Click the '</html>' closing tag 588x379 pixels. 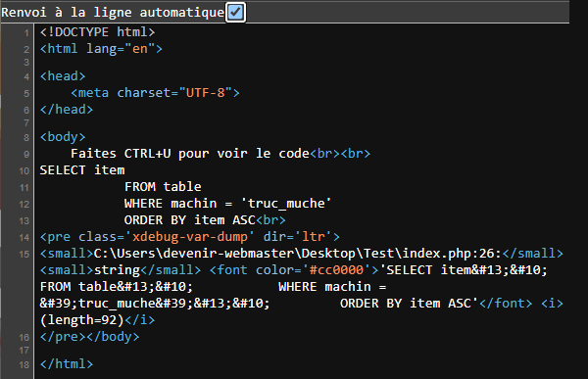click(67, 364)
